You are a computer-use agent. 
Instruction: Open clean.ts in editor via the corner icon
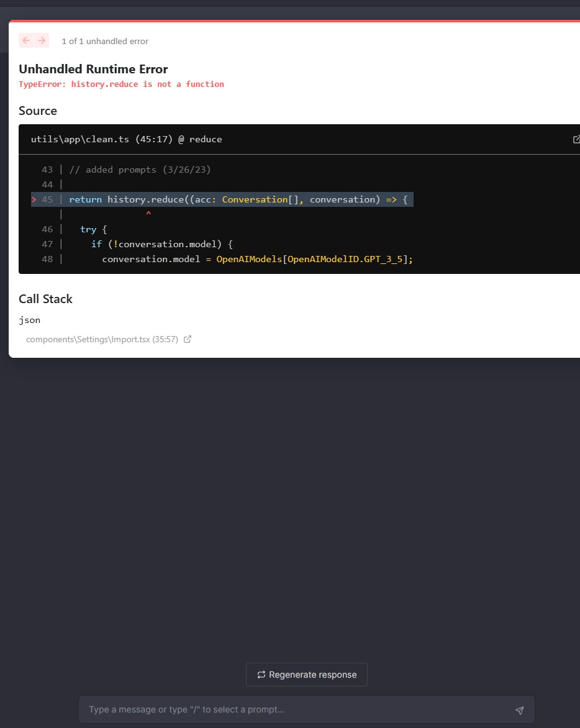[576, 139]
